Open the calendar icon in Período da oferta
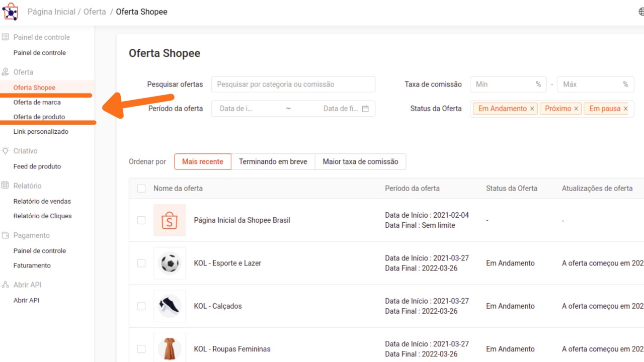The width and height of the screenshot is (644, 362). point(365,109)
